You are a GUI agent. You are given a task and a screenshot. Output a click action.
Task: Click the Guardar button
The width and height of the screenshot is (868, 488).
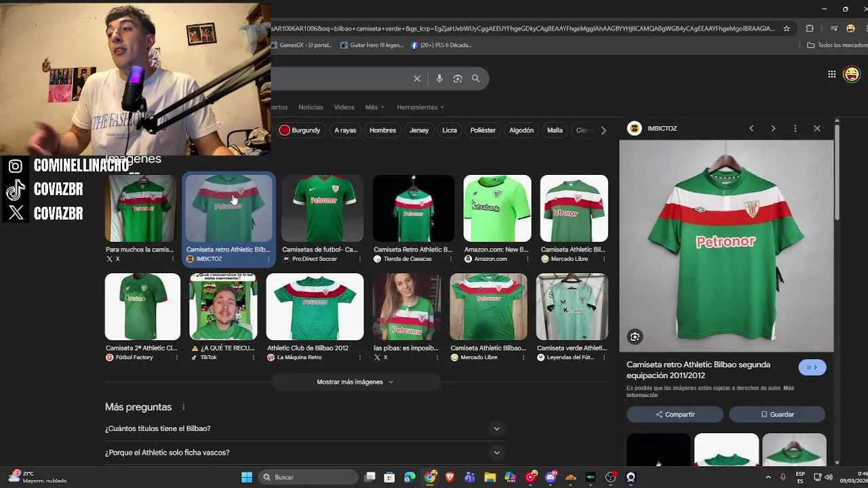[777, 414]
